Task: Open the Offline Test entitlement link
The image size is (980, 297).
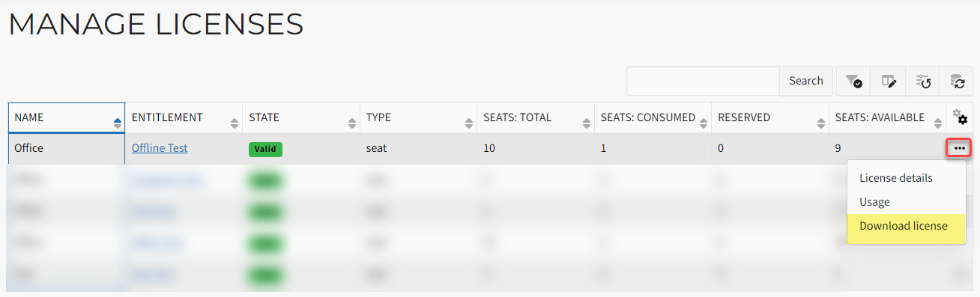Action: click(x=160, y=148)
